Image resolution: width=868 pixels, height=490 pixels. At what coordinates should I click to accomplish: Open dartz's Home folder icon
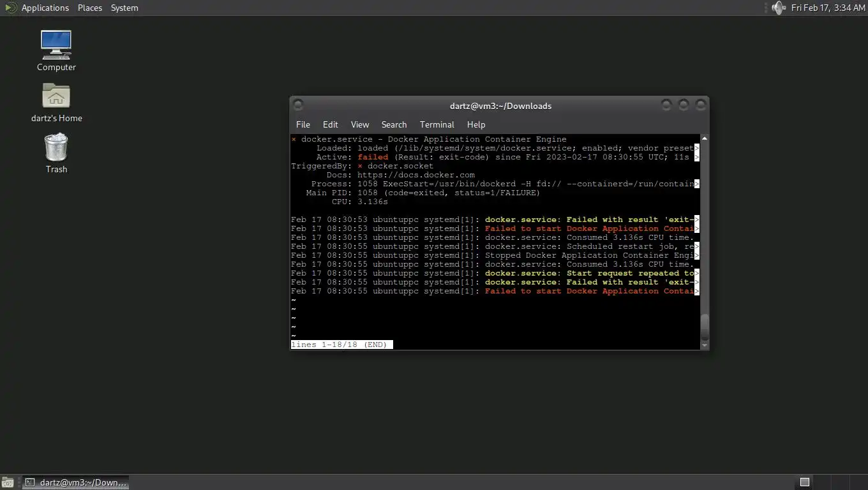coord(56,102)
